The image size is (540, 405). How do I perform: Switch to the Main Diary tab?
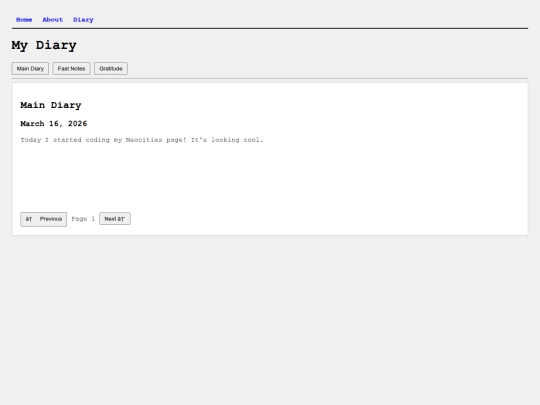pos(30,69)
